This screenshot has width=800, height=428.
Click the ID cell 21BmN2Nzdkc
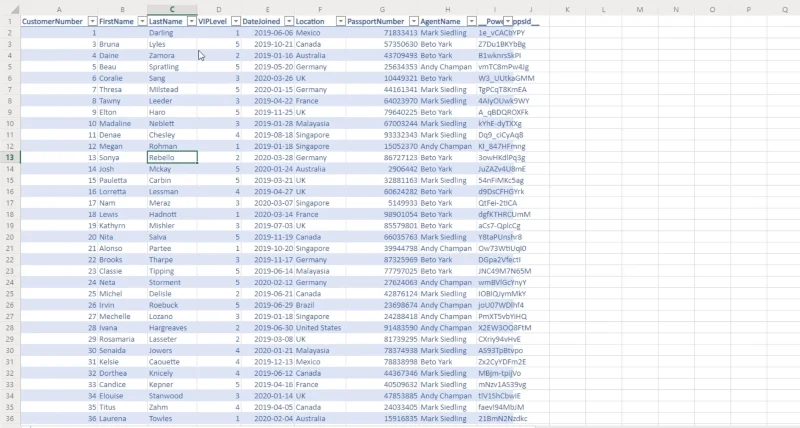point(494,419)
